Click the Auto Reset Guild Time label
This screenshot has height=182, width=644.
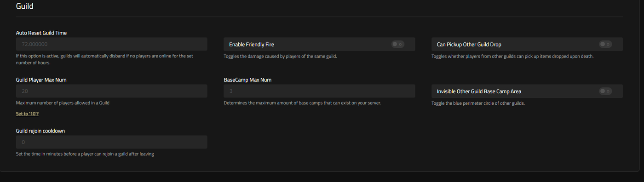coord(41,33)
